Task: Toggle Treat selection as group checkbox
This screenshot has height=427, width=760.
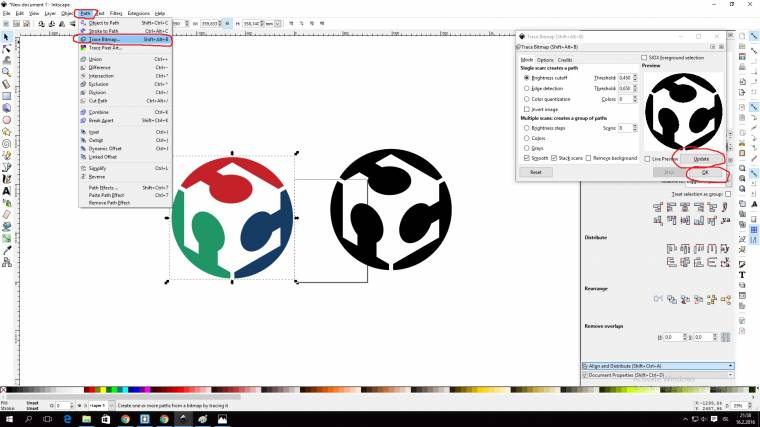Action: coord(728,194)
